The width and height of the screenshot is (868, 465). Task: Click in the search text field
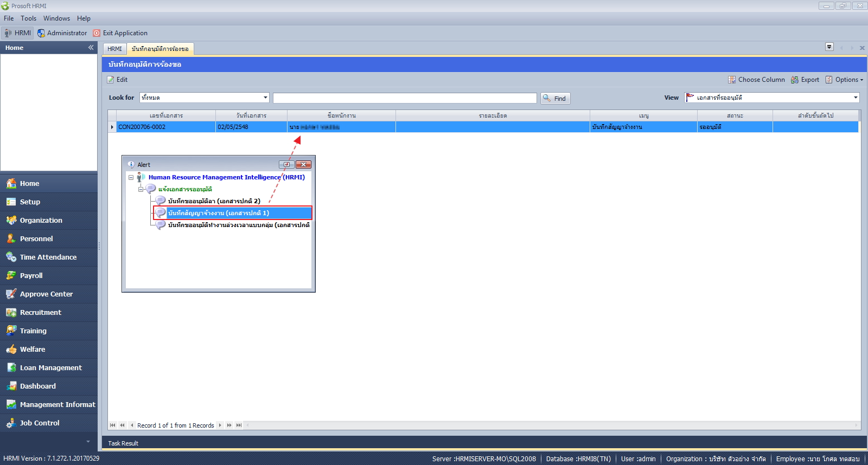(405, 98)
